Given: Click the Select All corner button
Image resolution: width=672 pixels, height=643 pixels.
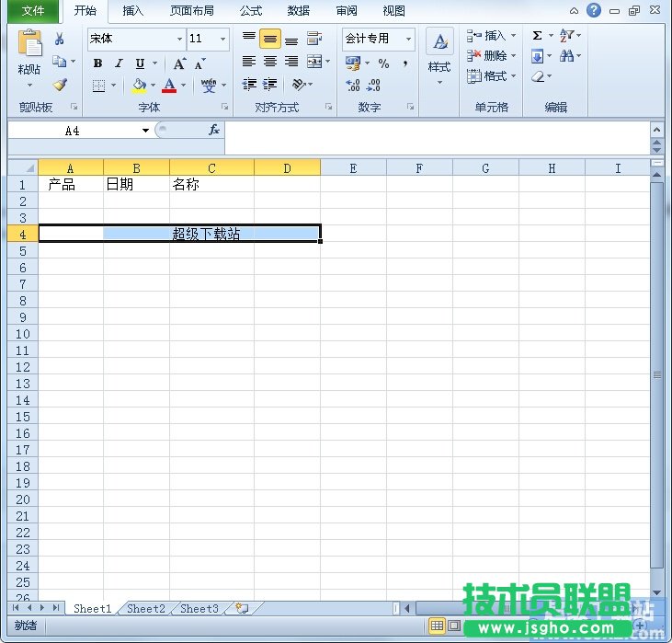Looking at the screenshot, I should pos(23,167).
